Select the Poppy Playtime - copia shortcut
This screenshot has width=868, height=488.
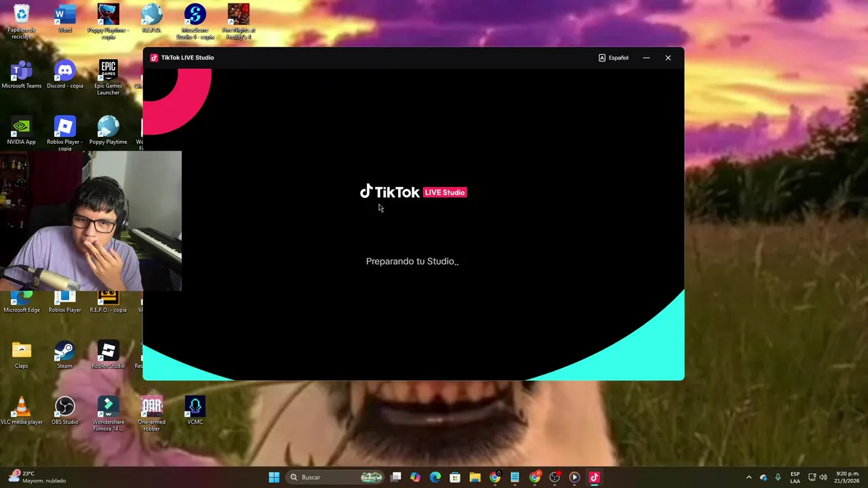108,21
